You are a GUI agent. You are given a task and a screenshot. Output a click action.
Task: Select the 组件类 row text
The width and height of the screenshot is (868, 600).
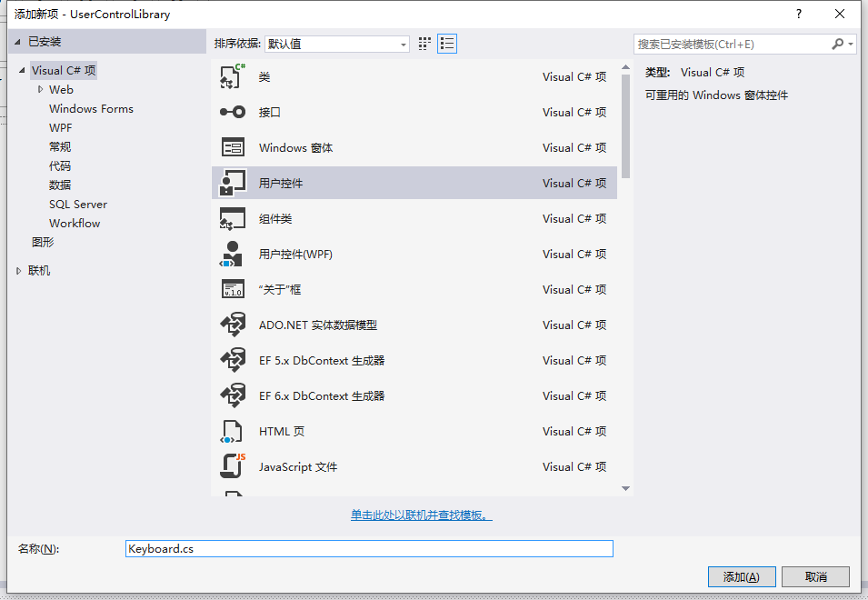[x=275, y=218]
